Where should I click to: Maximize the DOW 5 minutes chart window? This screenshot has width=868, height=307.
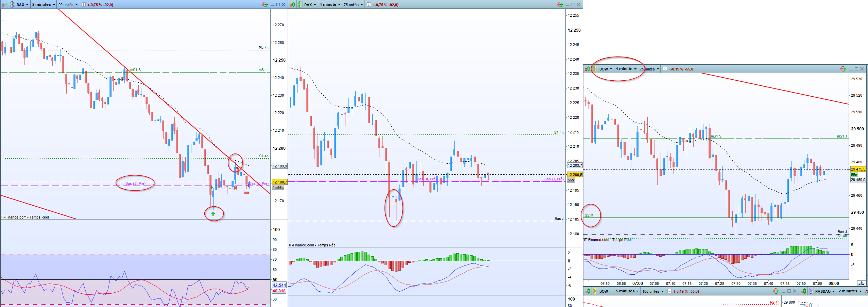point(789,291)
